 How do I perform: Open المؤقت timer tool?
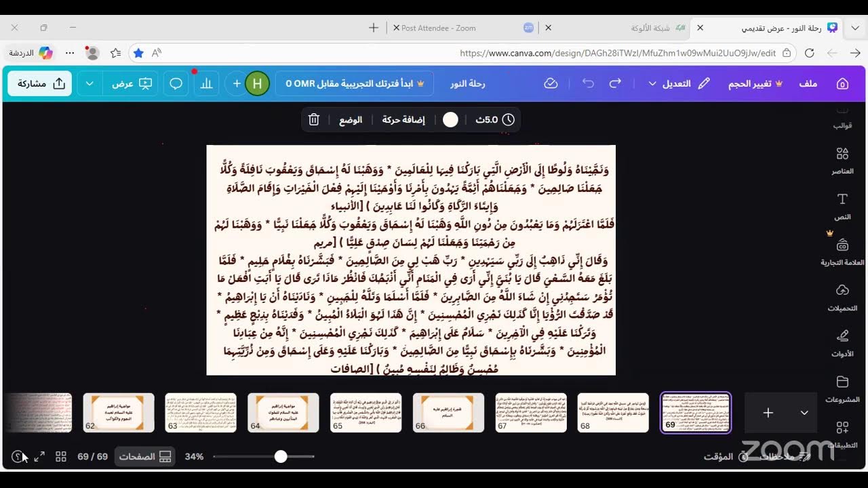pyautogui.click(x=726, y=457)
